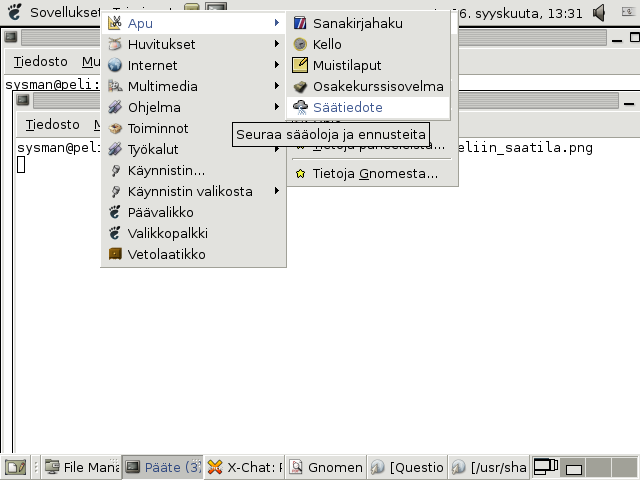Click the Ohjelma menu icon
640x480 pixels.
click(x=115, y=107)
